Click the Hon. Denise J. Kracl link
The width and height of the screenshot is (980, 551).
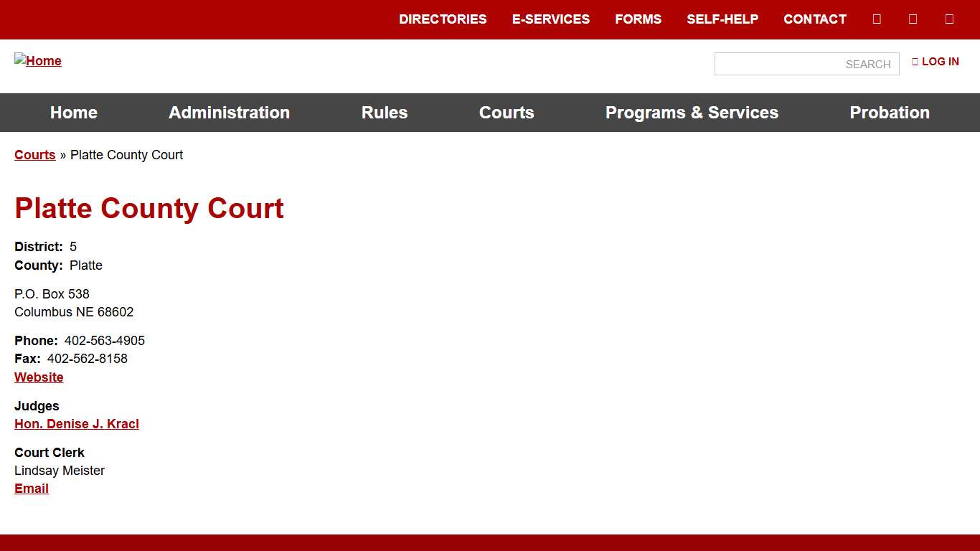pos(76,423)
